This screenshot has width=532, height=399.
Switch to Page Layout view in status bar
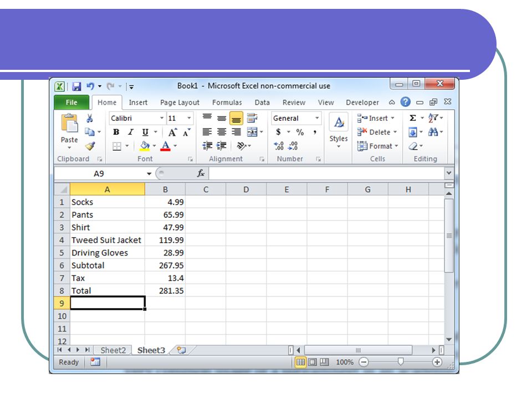pyautogui.click(x=313, y=362)
